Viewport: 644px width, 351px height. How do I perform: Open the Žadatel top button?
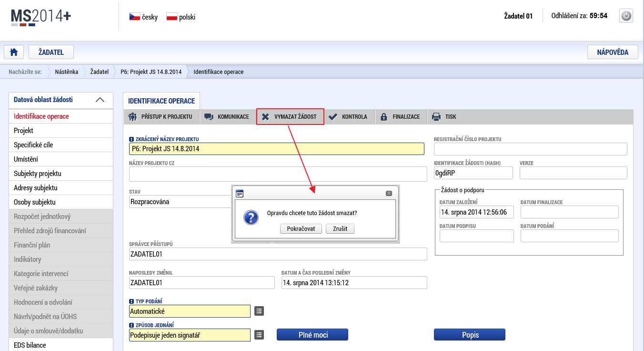[x=51, y=52]
